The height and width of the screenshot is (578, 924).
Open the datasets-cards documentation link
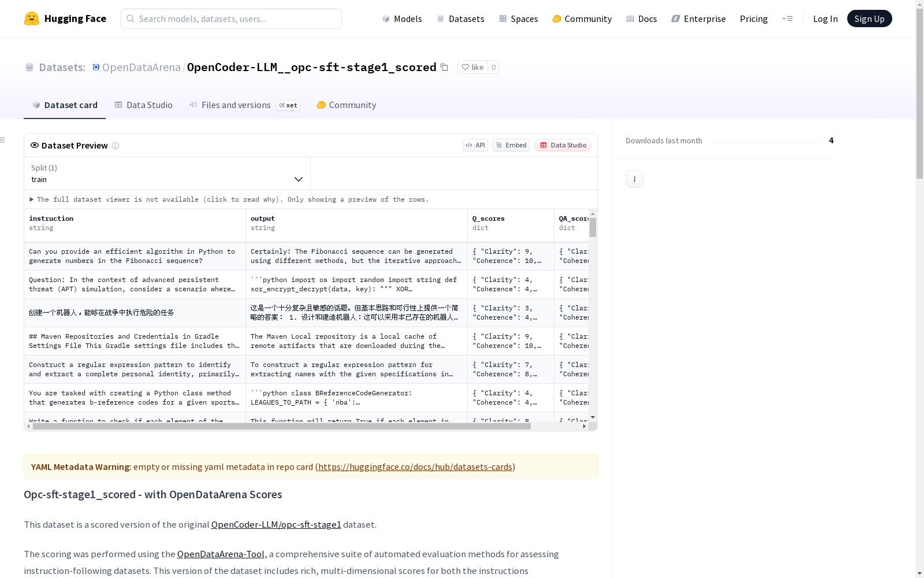[415, 467]
